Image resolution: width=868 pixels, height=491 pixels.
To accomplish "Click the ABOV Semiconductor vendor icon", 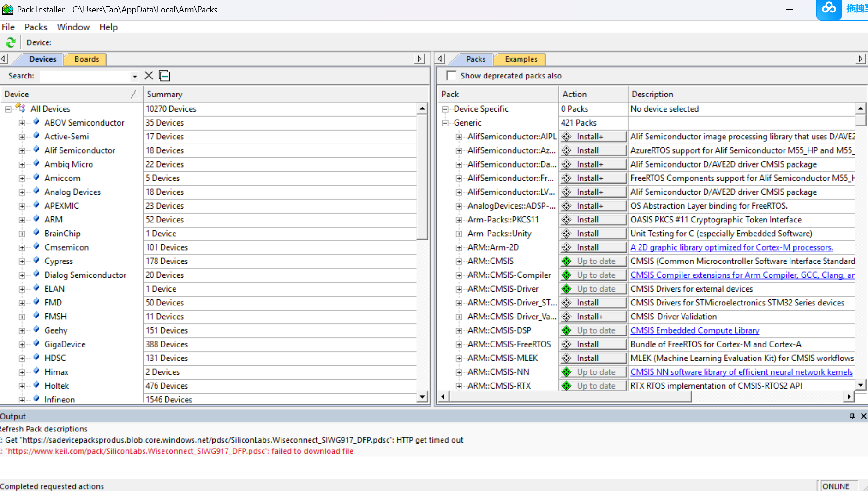I will click(36, 122).
